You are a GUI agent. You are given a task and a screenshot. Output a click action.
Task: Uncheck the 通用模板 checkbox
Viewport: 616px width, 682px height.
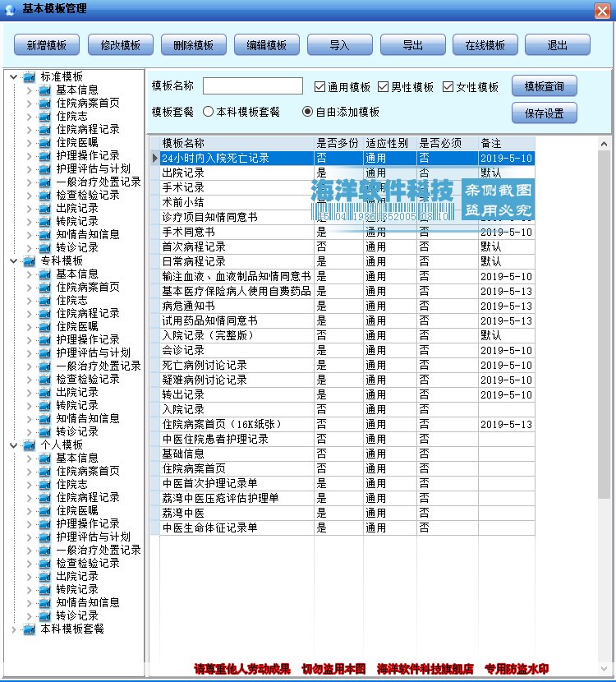(x=320, y=87)
